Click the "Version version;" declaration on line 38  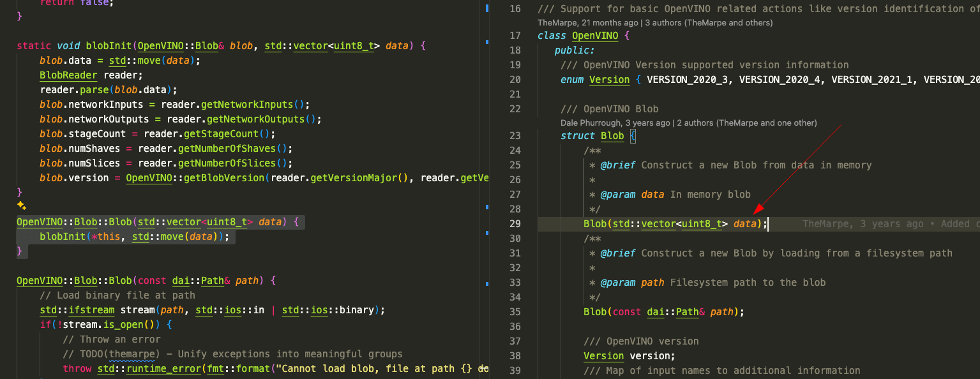click(x=629, y=356)
